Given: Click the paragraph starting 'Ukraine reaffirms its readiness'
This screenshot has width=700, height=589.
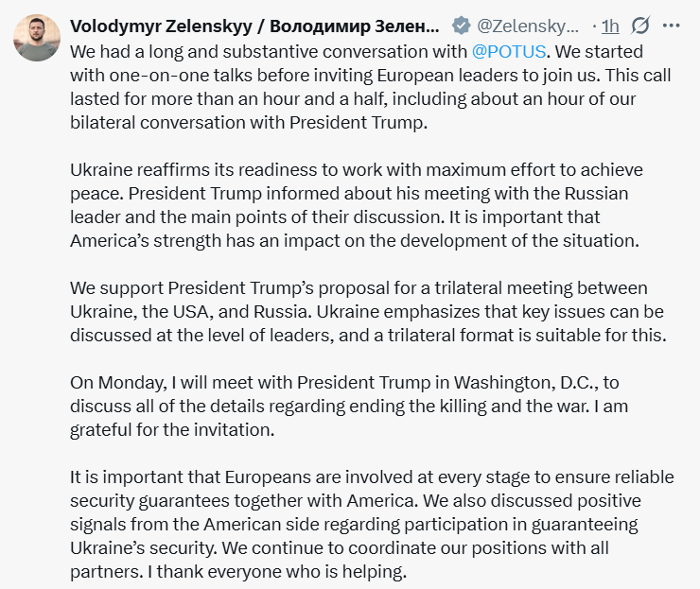Looking at the screenshot, I should click(x=357, y=205).
